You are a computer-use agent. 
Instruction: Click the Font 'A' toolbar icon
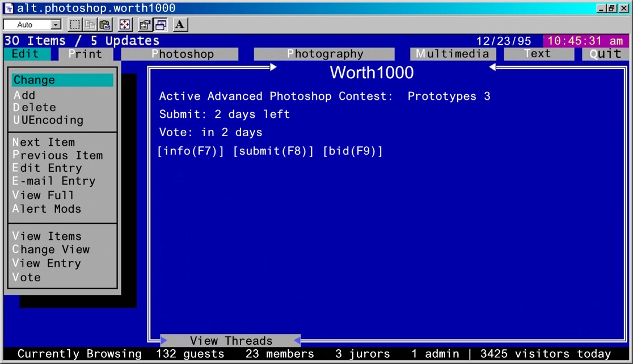tap(180, 24)
